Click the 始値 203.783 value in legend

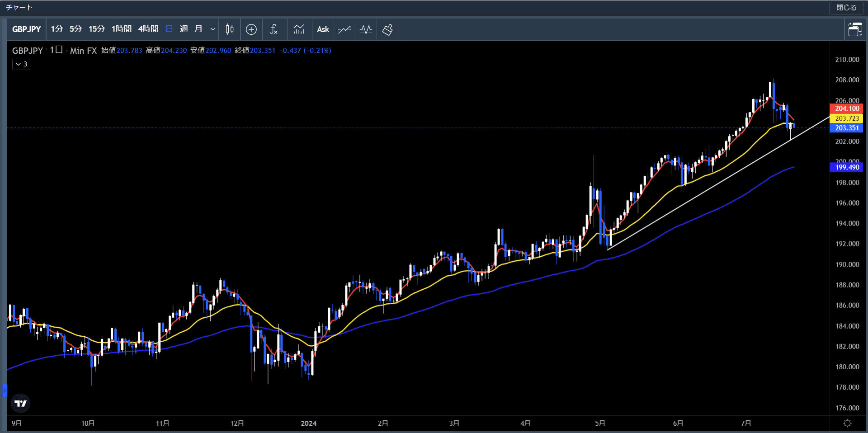click(x=129, y=51)
